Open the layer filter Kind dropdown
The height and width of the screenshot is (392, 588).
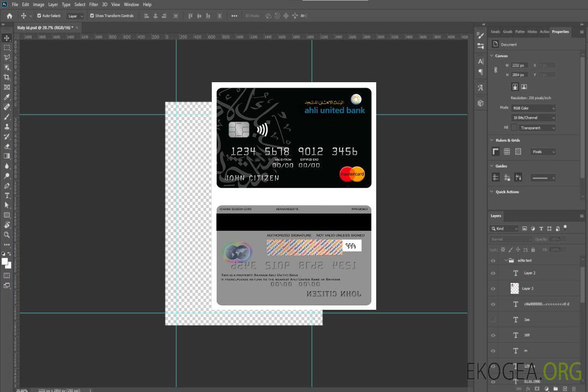[504, 229]
